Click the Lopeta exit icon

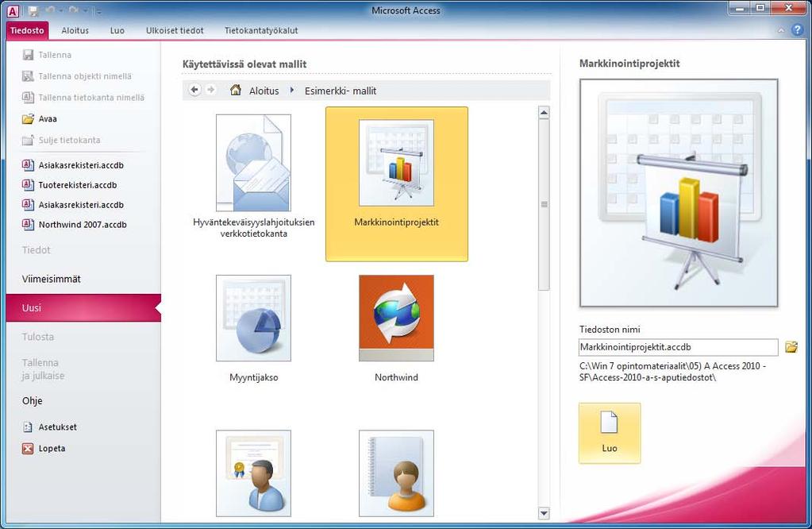(x=28, y=449)
